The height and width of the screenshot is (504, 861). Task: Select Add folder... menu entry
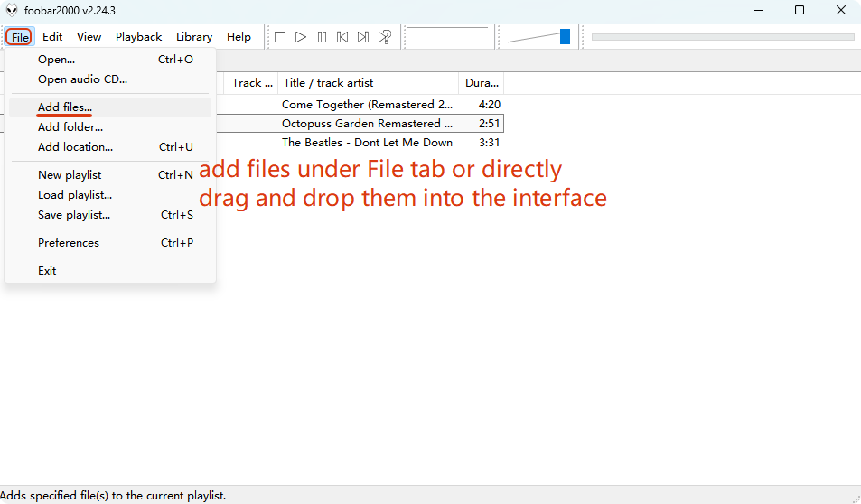[x=70, y=127]
